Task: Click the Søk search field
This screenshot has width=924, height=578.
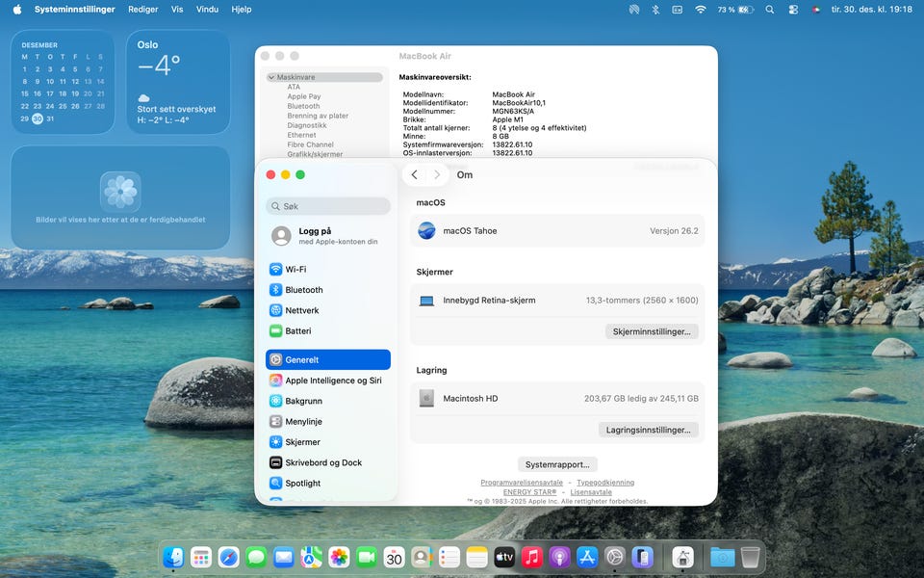Action: coord(328,206)
